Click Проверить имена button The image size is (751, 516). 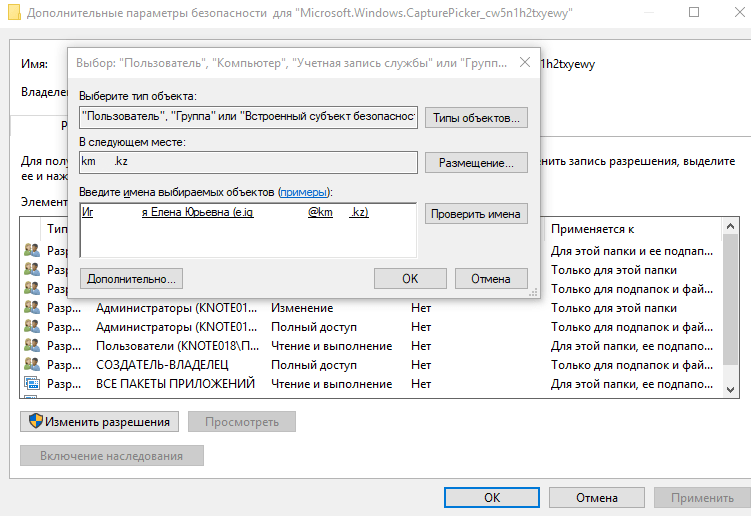(476, 214)
